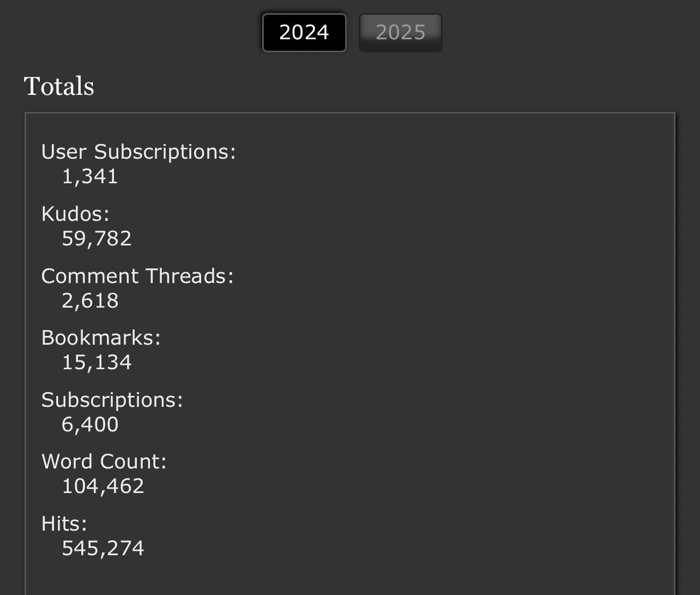Viewport: 700px width, 595px height.
Task: Select the 104,462 word count value
Action: tap(103, 486)
